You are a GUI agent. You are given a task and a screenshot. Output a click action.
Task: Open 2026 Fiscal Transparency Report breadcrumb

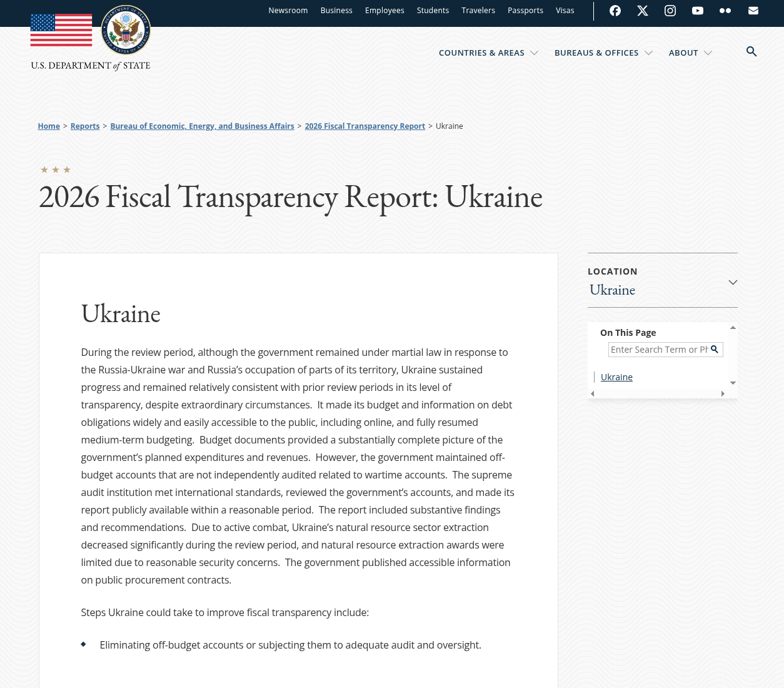click(x=364, y=126)
